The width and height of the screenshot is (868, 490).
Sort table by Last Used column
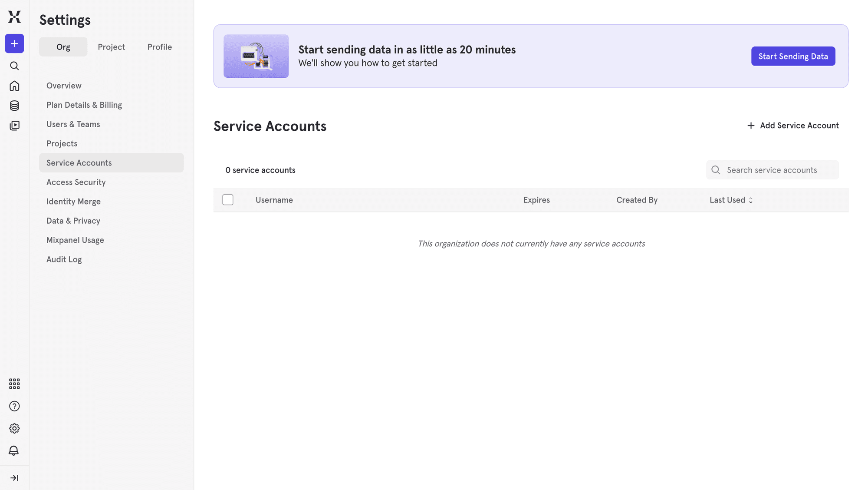coord(731,200)
